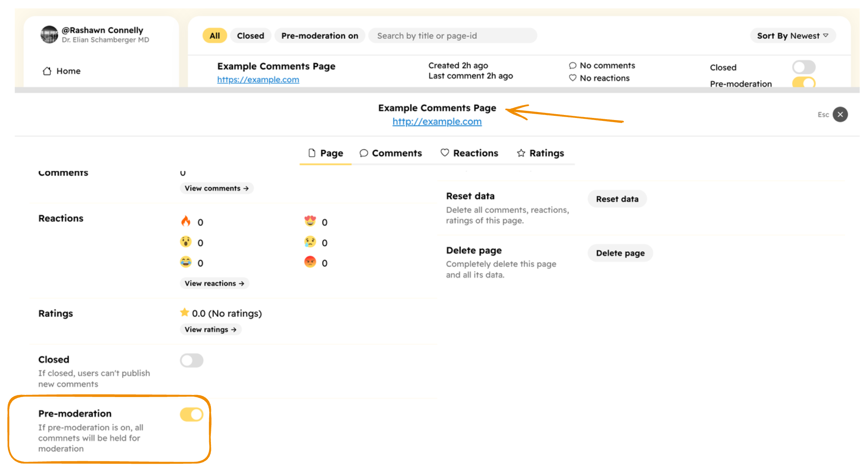Toggle Closed switch in page list row

click(x=803, y=67)
